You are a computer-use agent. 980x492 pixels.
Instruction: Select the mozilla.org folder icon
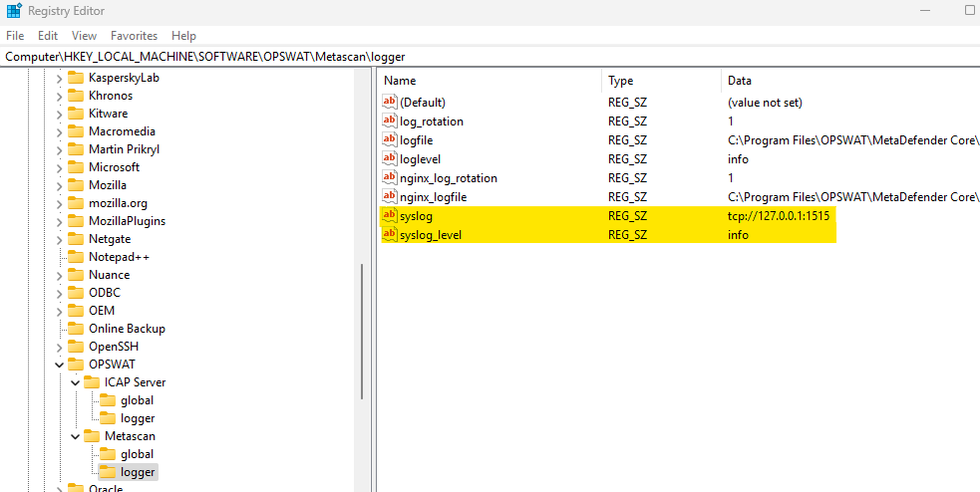tap(76, 203)
